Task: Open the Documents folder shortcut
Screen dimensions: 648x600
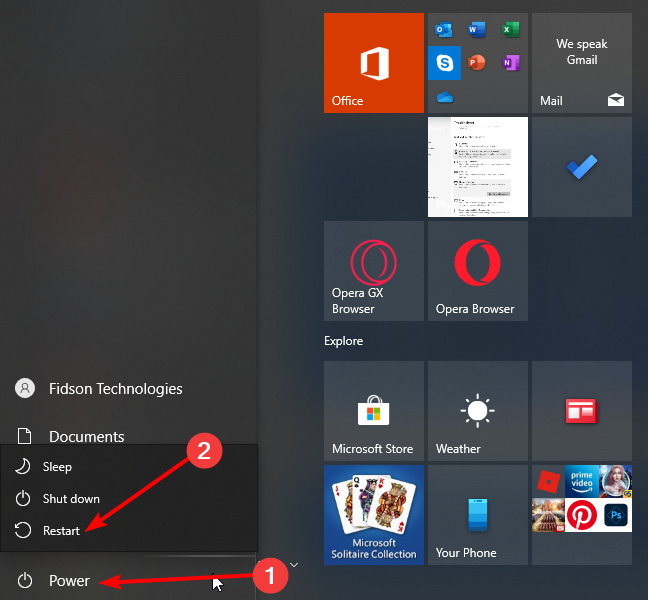Action: (128, 436)
